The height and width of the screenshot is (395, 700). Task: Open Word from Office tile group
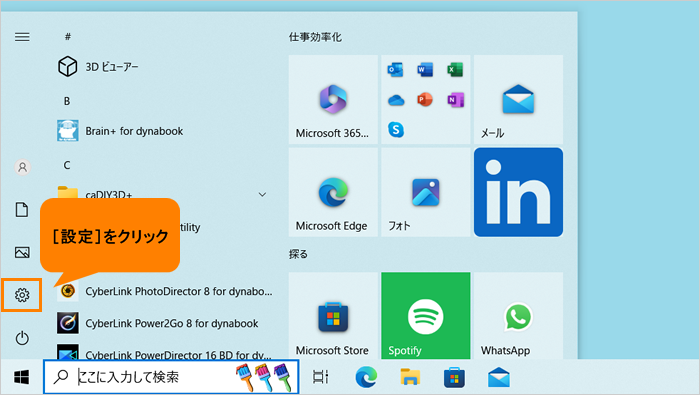[x=425, y=70]
